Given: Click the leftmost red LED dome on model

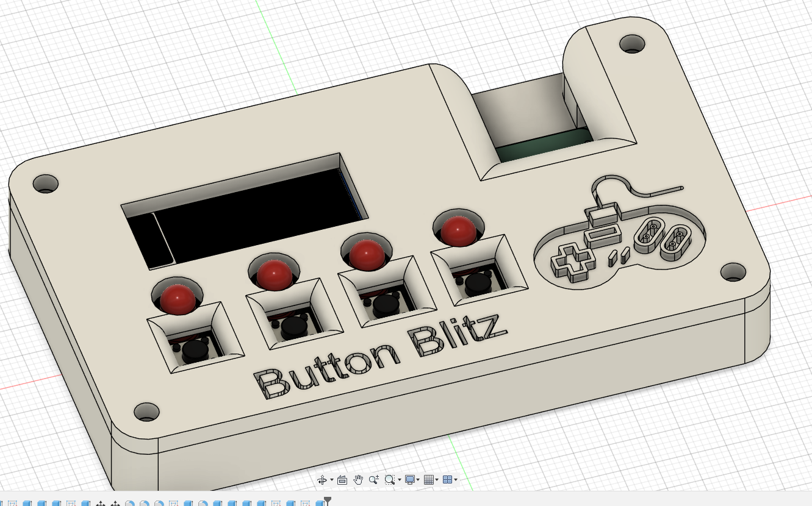Looking at the screenshot, I should [178, 299].
